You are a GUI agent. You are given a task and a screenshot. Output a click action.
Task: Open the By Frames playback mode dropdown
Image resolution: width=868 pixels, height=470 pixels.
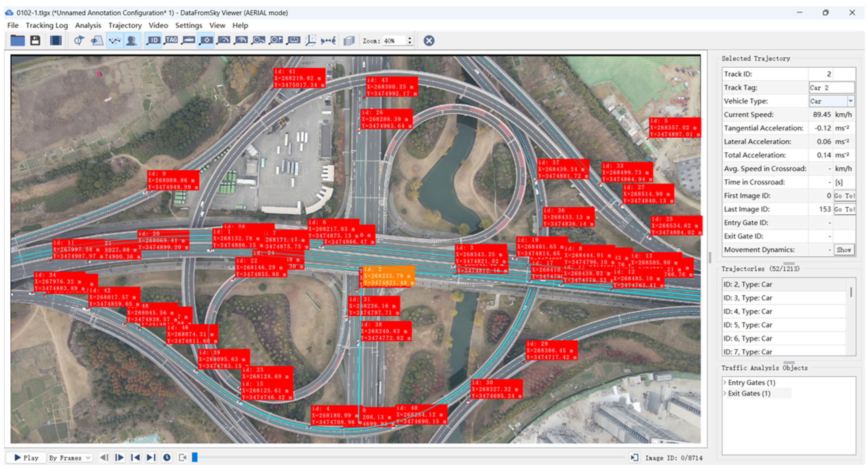click(x=70, y=458)
